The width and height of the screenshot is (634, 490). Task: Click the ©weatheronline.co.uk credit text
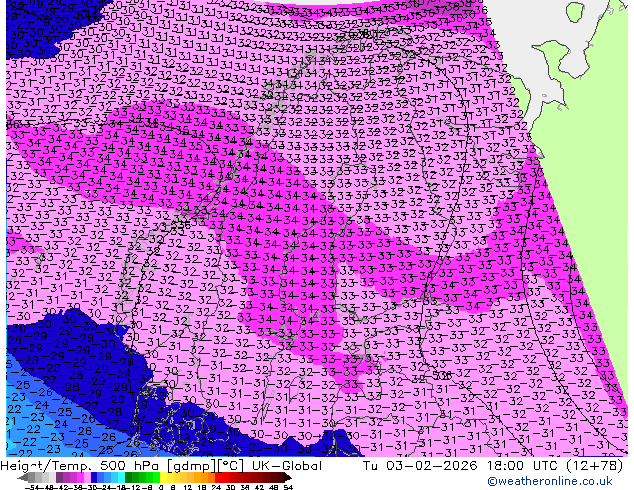(x=549, y=481)
